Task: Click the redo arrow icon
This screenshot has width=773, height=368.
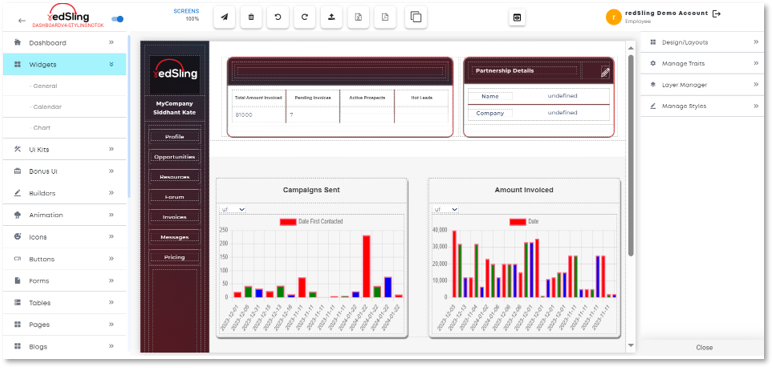Action: pos(305,17)
